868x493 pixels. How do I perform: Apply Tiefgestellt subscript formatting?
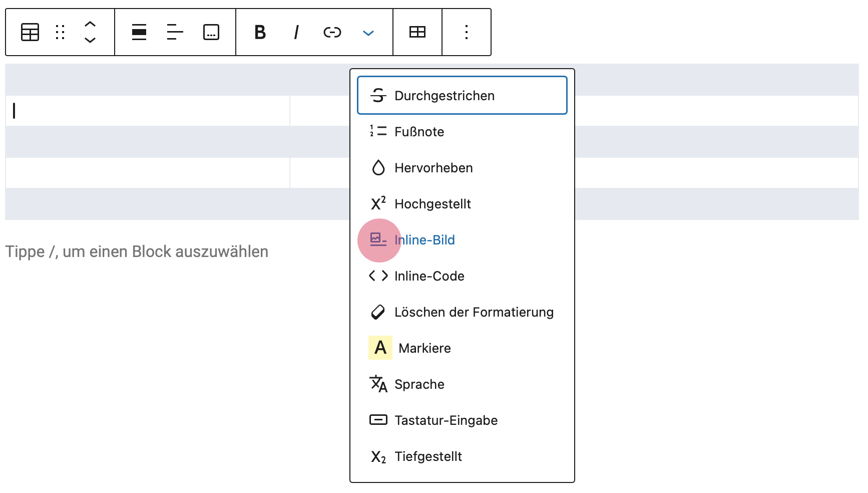click(462, 456)
